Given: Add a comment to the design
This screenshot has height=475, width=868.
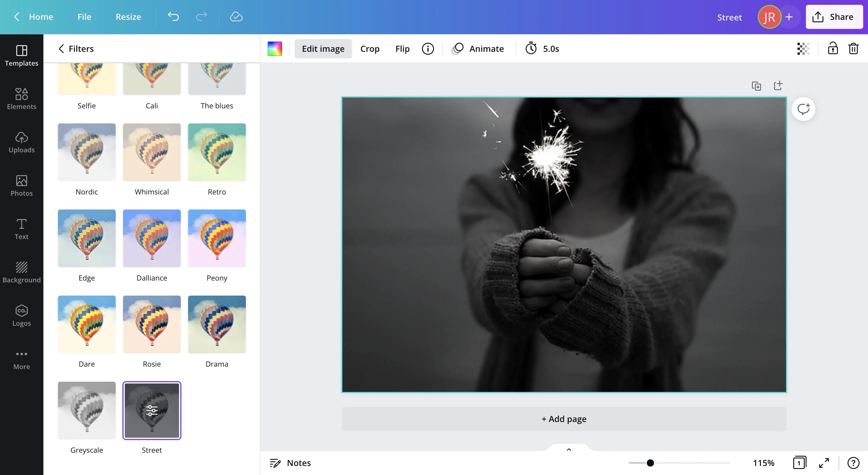Looking at the screenshot, I should 803,108.
